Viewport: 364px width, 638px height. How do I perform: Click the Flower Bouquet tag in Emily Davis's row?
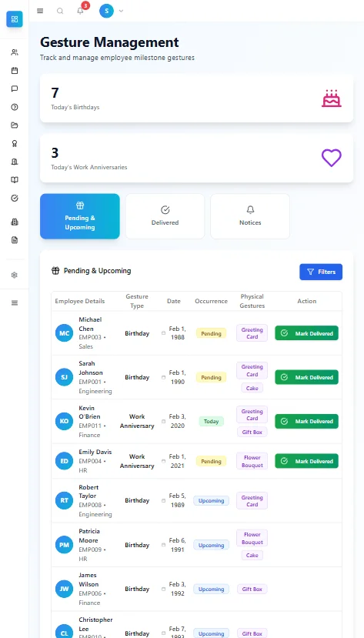click(252, 462)
